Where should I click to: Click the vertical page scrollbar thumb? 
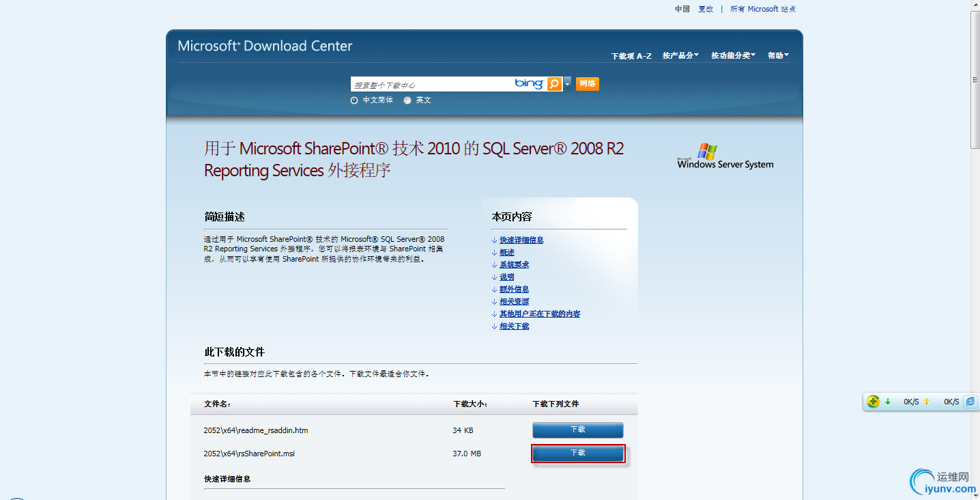click(x=975, y=79)
